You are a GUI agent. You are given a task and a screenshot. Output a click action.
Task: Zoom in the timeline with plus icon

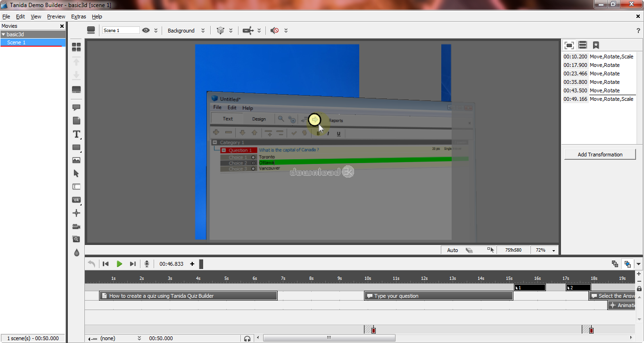639,274
